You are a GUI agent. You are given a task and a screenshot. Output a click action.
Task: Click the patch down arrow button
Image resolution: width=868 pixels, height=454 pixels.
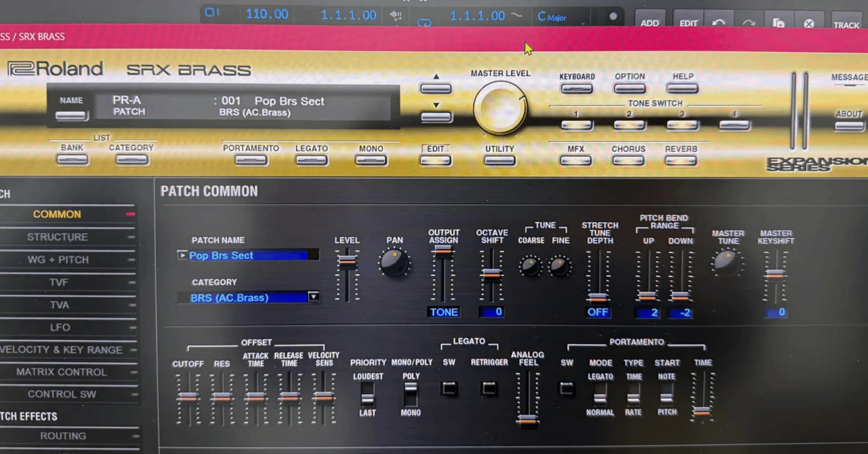[436, 117]
